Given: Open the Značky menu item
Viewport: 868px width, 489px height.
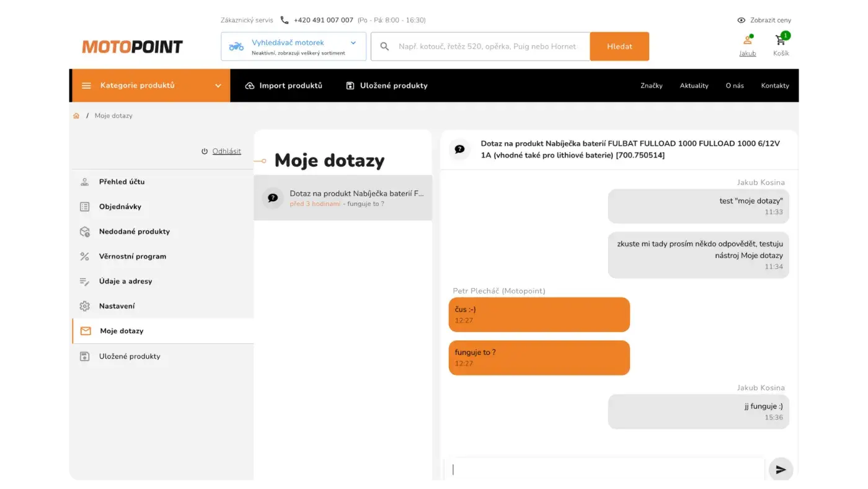Looking at the screenshot, I should [652, 86].
